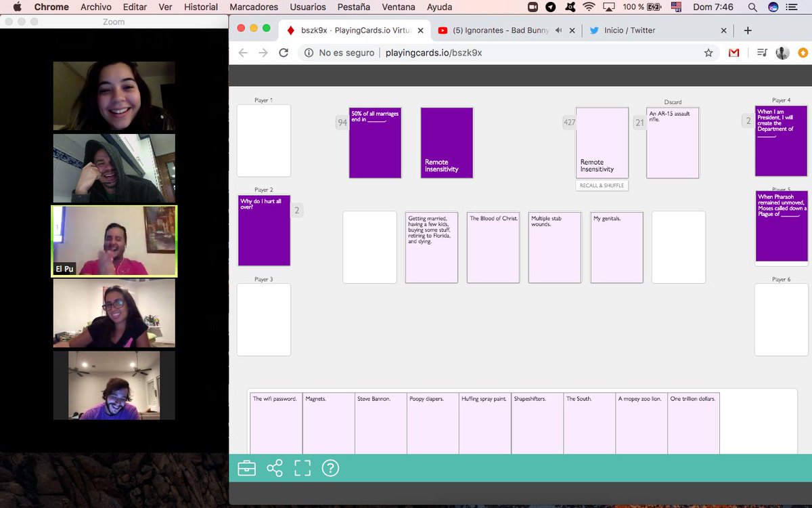Open the help question-mark icon
Screen dimensions: 812x508
[x=330, y=468]
